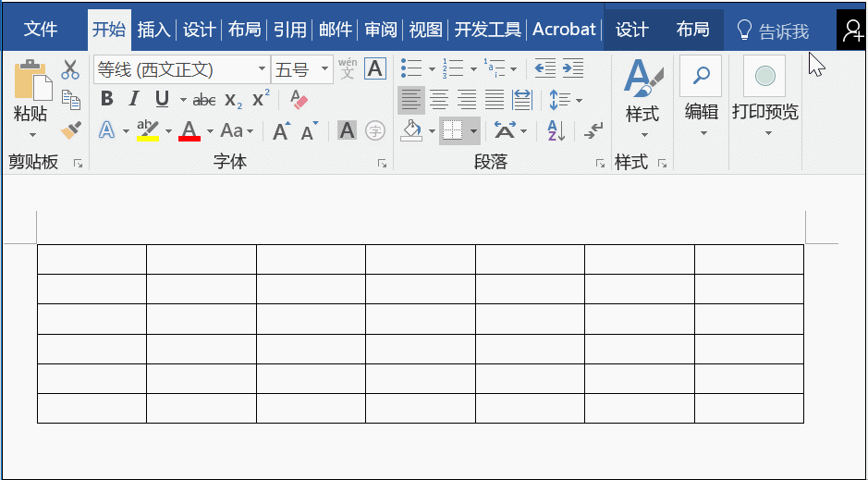Open the 样式 Styles gallery button
The height and width of the screenshot is (480, 868).
(x=642, y=99)
